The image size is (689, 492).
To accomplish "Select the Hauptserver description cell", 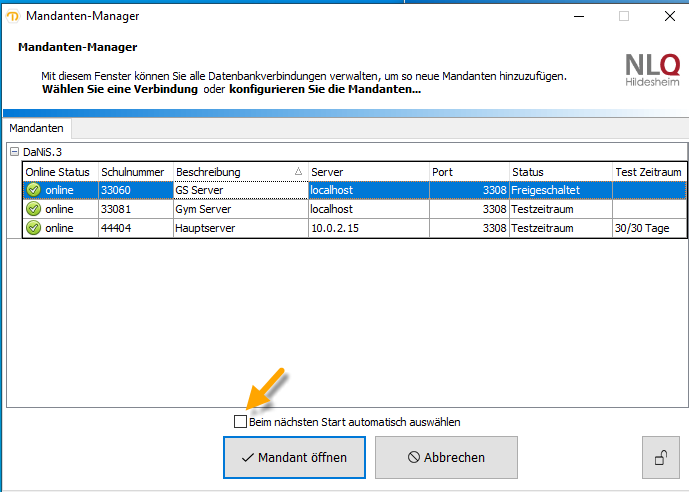I will pyautogui.click(x=239, y=228).
